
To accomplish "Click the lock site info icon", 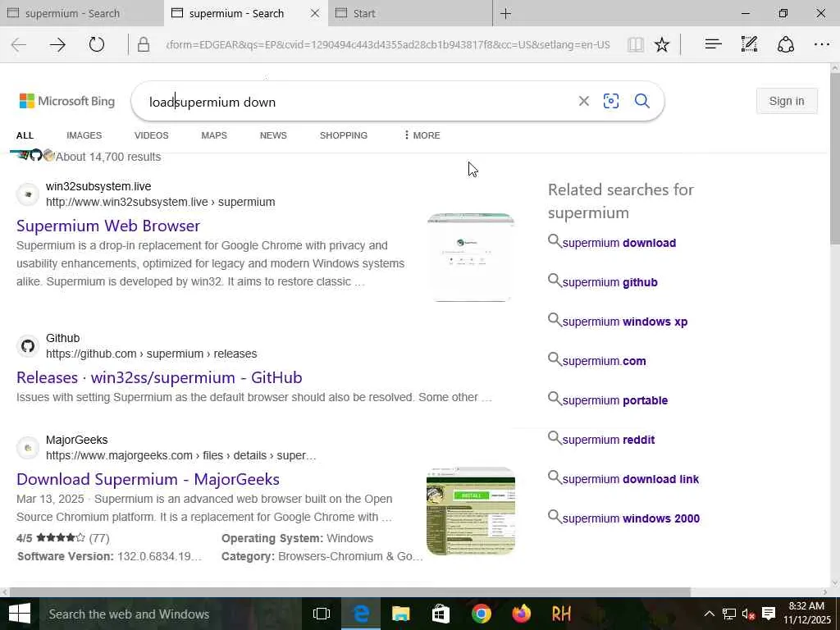I will pos(143,44).
